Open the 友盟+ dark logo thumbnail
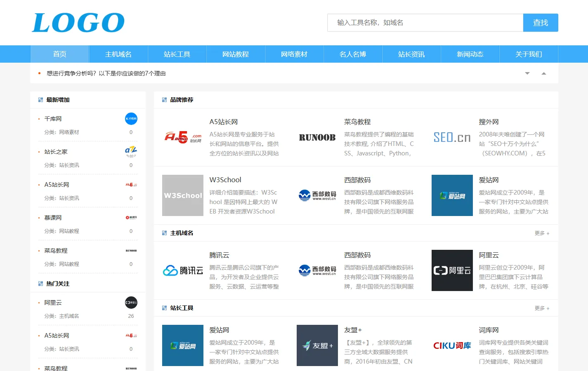 click(317, 345)
